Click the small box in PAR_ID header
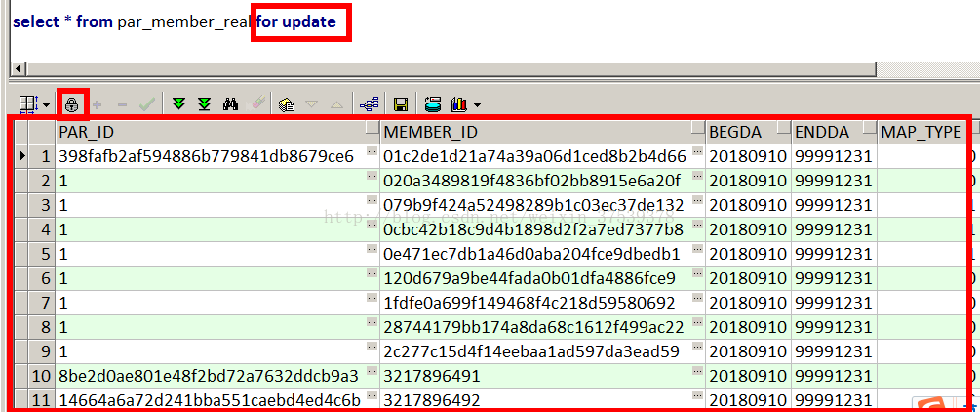 372,128
